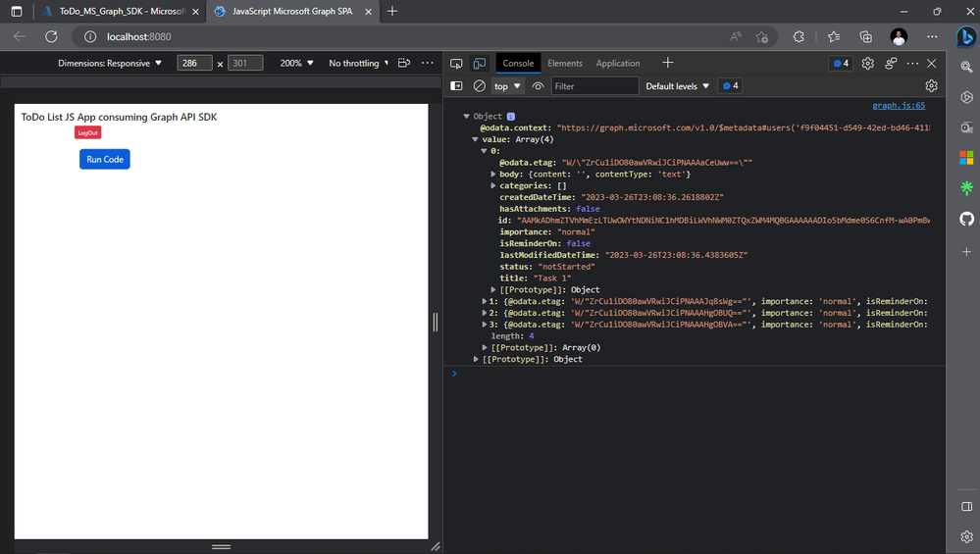980x554 pixels.
Task: Open the browser extensions puzzle icon
Action: [x=799, y=37]
